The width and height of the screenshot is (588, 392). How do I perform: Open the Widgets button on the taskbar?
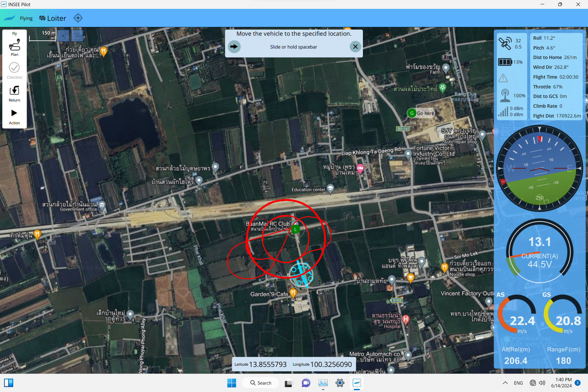(x=9, y=383)
